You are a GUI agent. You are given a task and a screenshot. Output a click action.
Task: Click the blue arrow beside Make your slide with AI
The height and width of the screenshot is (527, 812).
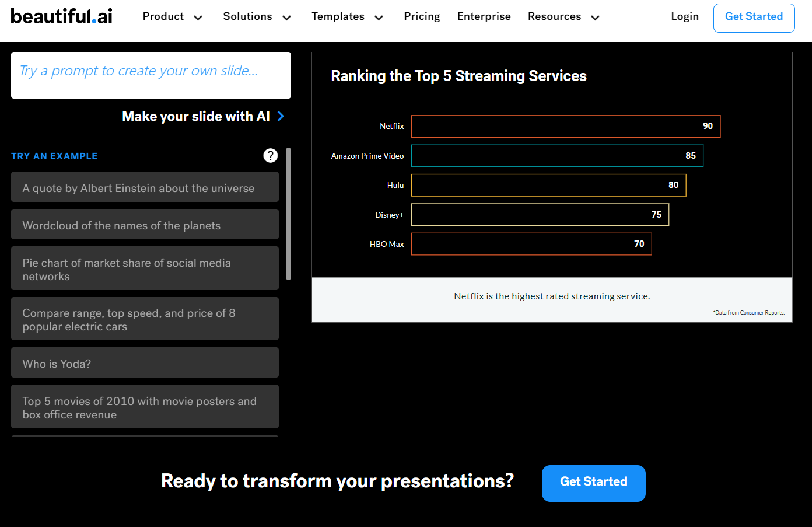tap(281, 116)
